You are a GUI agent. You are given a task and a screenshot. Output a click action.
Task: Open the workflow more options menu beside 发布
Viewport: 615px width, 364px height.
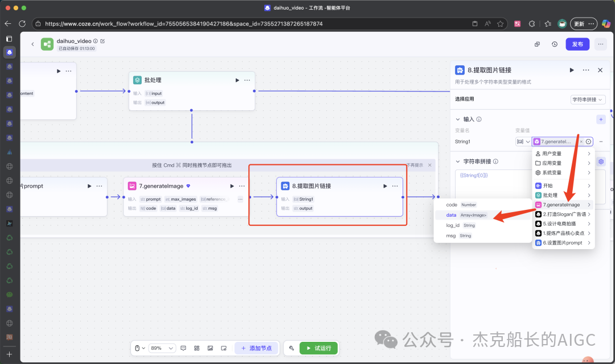[x=601, y=44]
